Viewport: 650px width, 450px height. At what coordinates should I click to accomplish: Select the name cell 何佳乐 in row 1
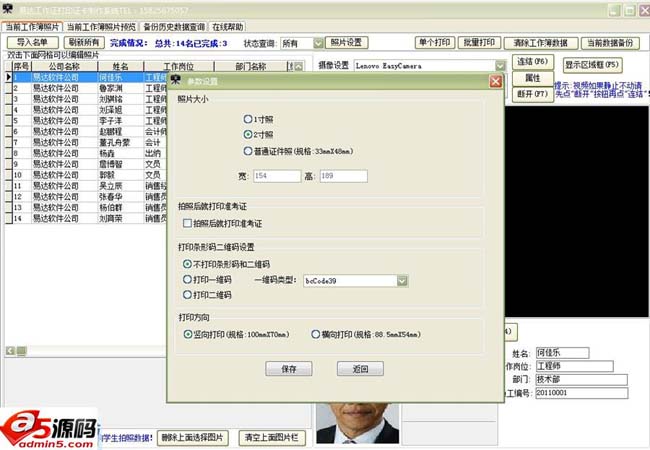pos(121,77)
